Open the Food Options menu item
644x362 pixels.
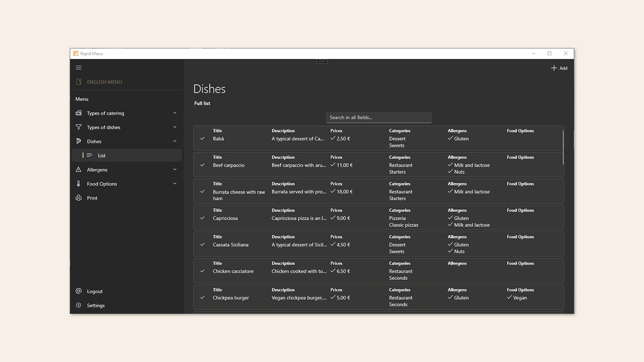coord(102,184)
